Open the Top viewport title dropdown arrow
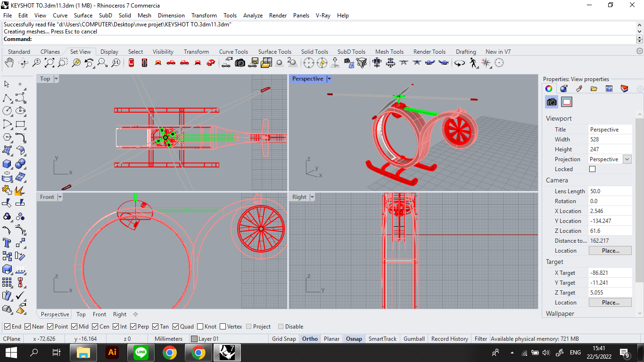The width and height of the screenshot is (644, 362). (56, 79)
